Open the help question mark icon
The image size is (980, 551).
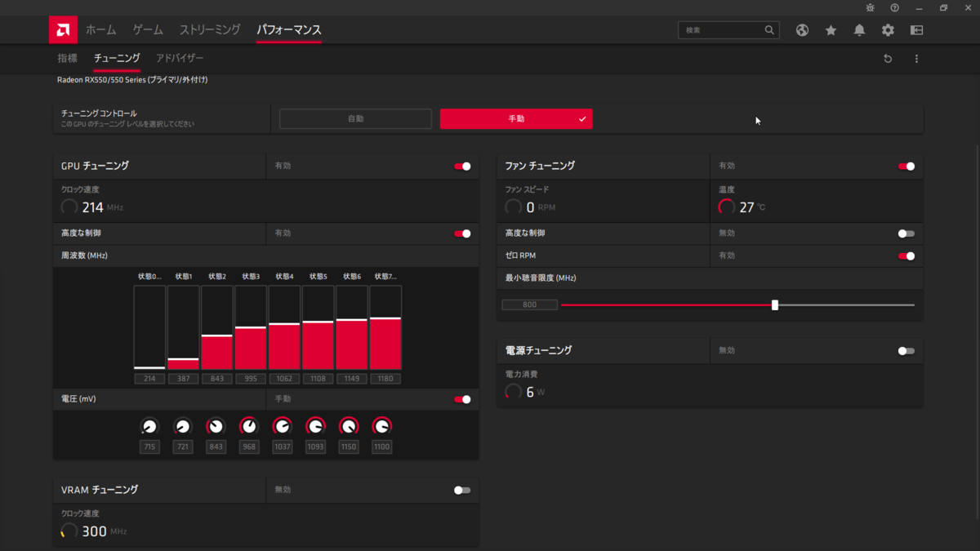[895, 7]
